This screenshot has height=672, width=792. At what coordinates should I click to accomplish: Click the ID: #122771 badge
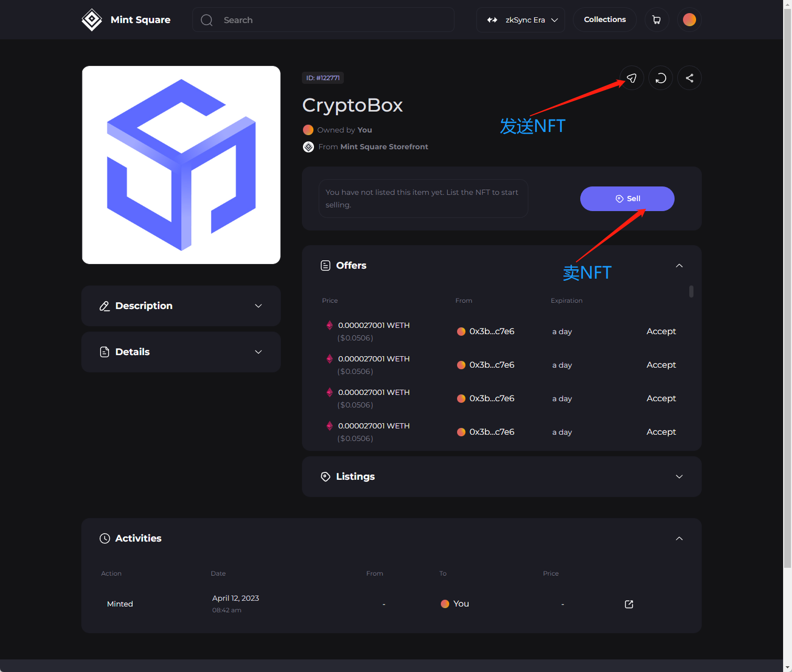click(x=323, y=78)
